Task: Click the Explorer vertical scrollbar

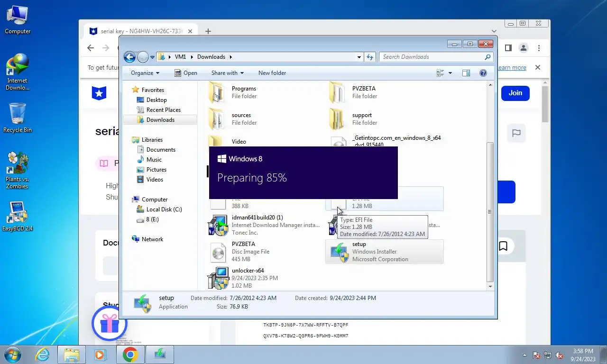Action: tap(490, 211)
